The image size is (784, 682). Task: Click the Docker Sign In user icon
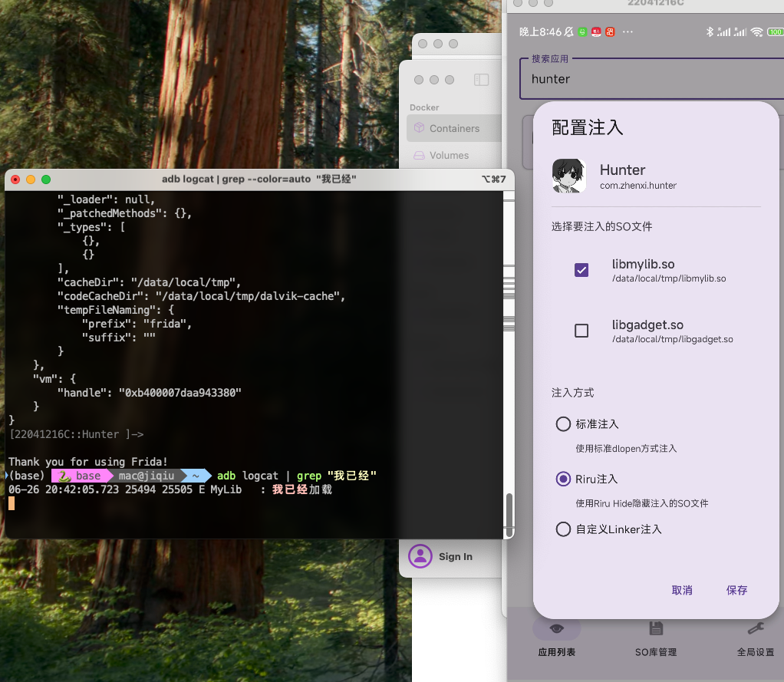click(x=420, y=556)
